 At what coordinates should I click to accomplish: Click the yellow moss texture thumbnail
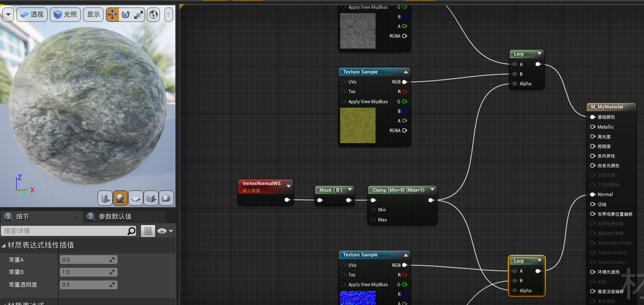pos(358,125)
